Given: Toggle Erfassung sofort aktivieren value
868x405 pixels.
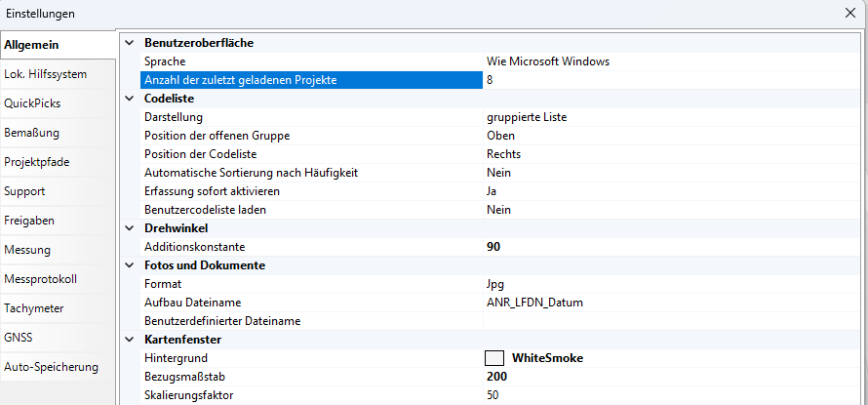Looking at the screenshot, I should point(673,191).
